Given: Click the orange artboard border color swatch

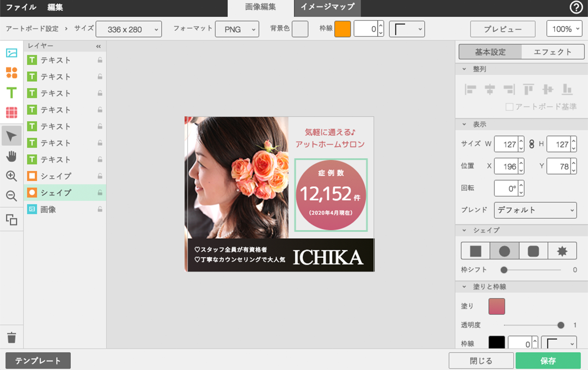Looking at the screenshot, I should tap(342, 29).
